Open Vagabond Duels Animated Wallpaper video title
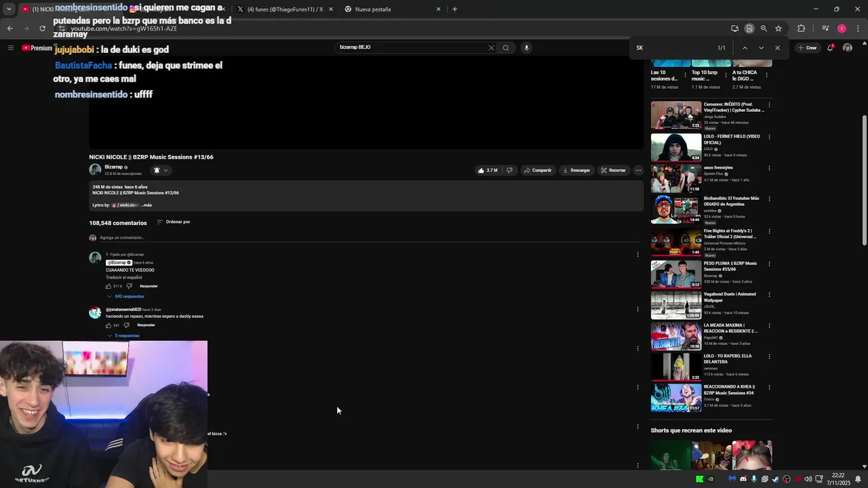This screenshot has height=488, width=868. pyautogui.click(x=730, y=297)
